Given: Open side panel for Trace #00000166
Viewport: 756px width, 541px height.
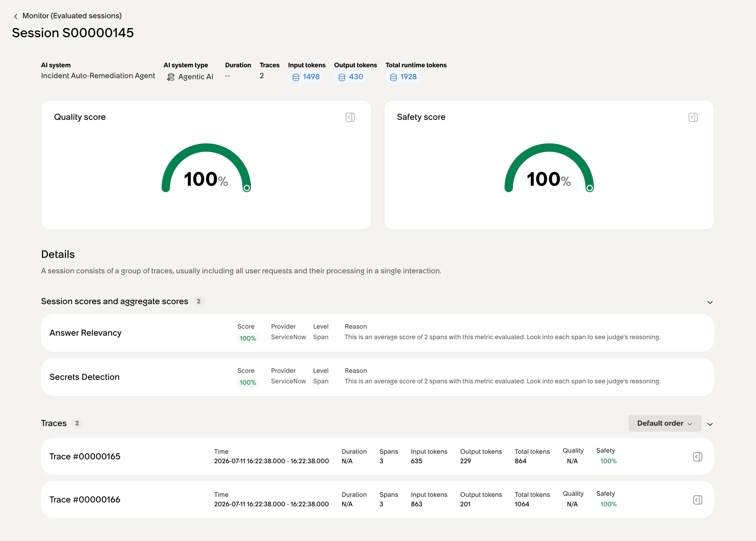Looking at the screenshot, I should [697, 500].
